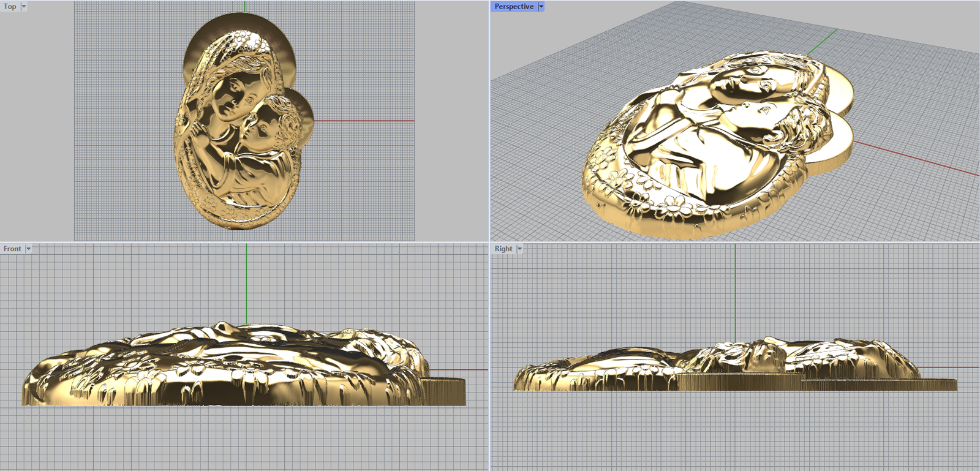This screenshot has height=471, width=980.
Task: Click the Right viewport title label
Action: (x=503, y=249)
